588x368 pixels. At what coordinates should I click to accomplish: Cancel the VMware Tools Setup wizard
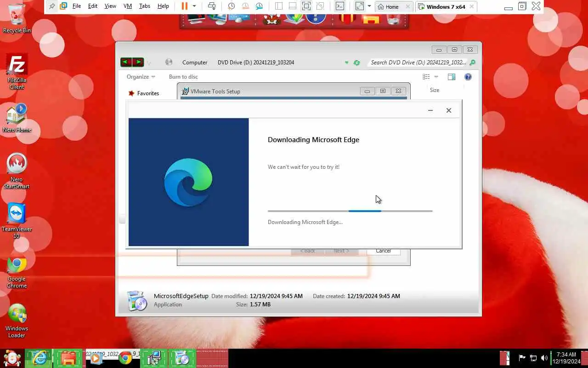pyautogui.click(x=383, y=251)
